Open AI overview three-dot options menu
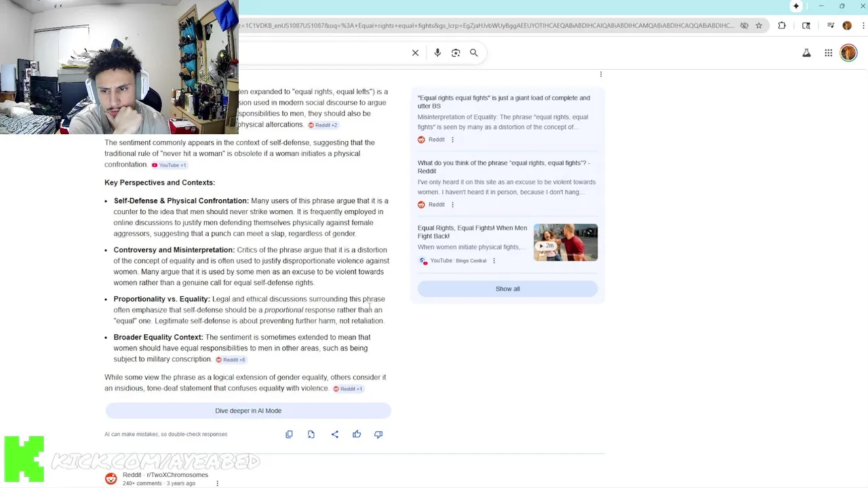 pos(601,74)
